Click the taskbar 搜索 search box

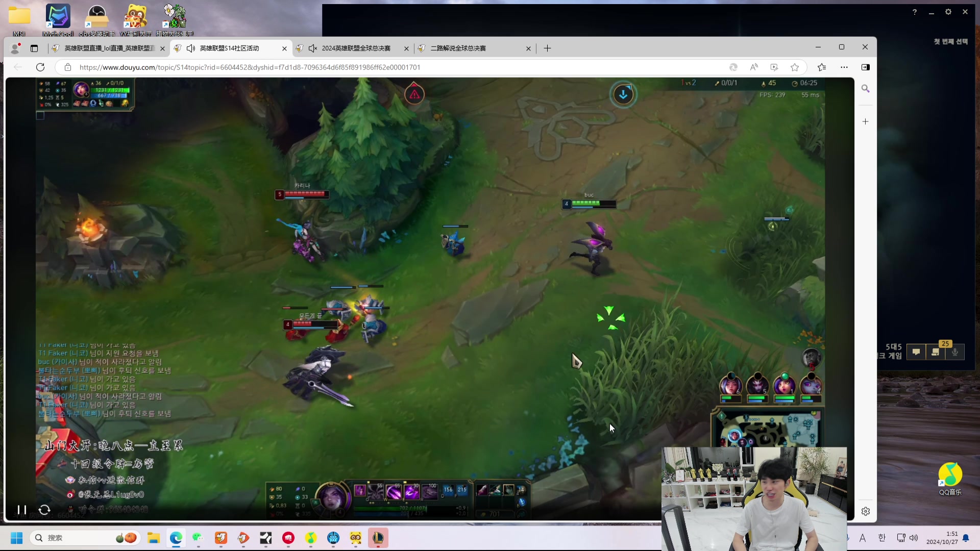click(x=85, y=538)
